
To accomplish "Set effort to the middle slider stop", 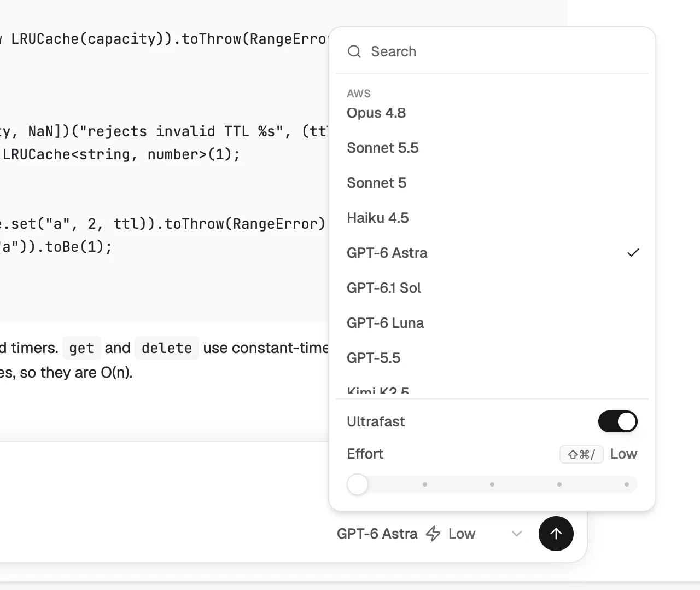I will point(492,484).
